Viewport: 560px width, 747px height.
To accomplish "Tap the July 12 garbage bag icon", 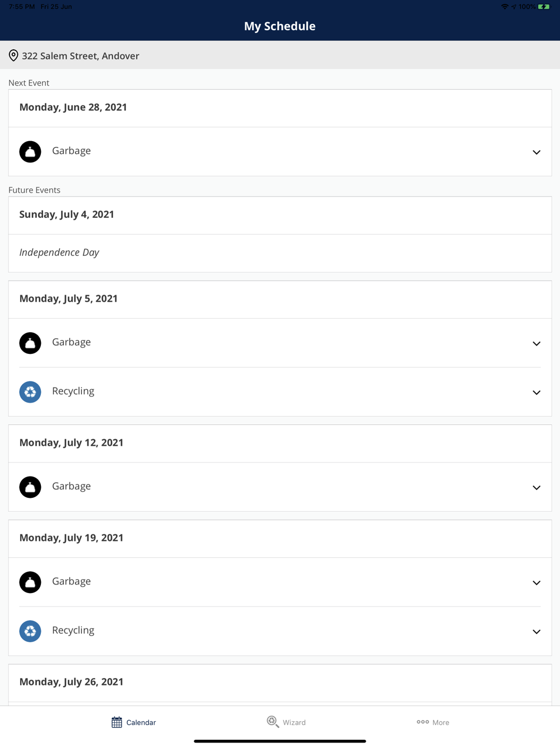I will (30, 487).
